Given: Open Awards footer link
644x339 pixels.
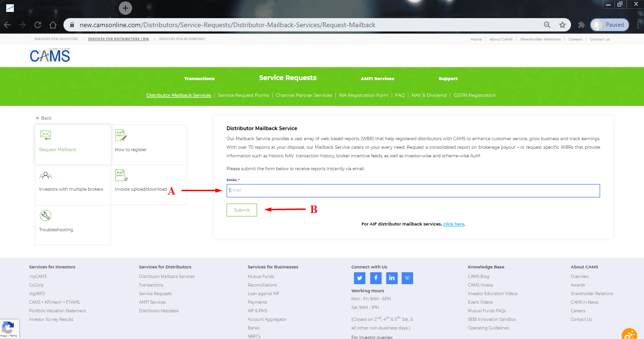Looking at the screenshot, I should click(578, 285).
